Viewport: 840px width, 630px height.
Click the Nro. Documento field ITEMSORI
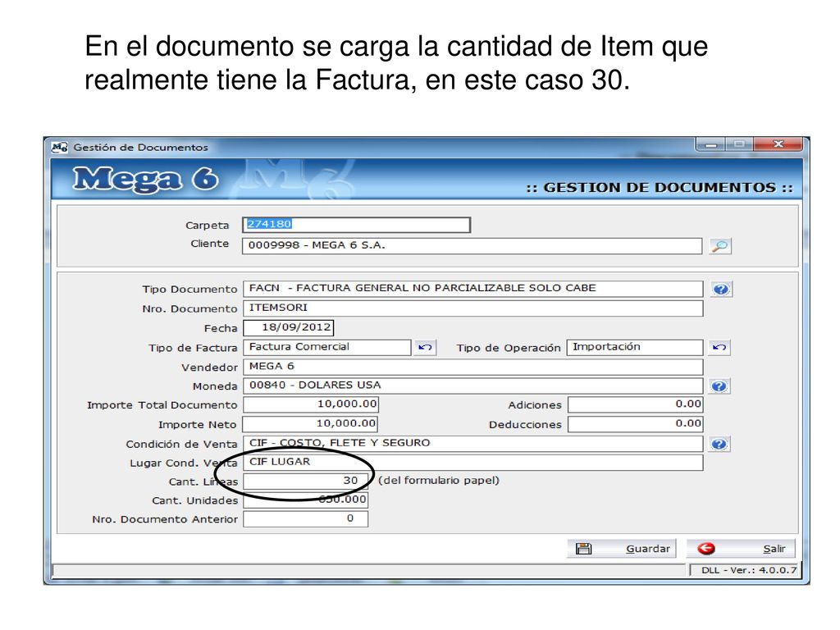(473, 308)
